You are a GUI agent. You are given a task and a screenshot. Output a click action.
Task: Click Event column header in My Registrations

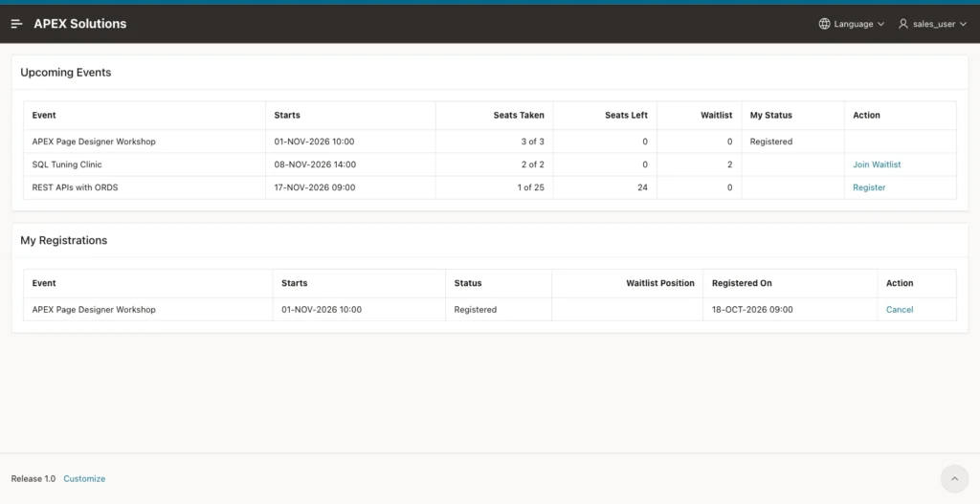[x=44, y=283]
